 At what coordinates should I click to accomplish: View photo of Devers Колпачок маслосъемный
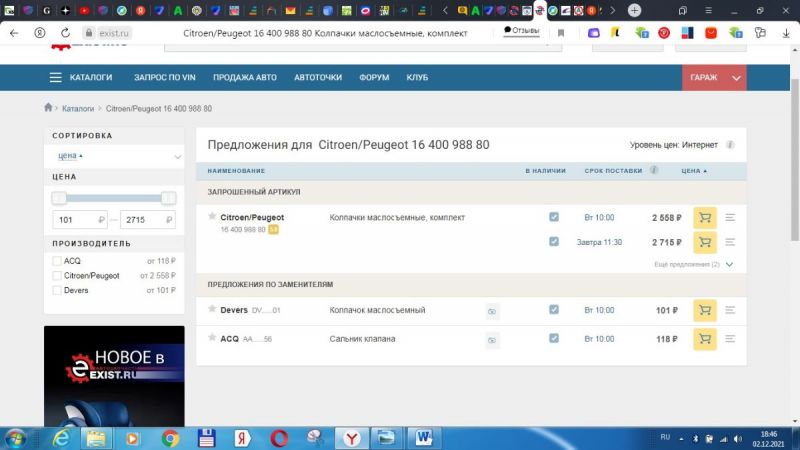492,311
